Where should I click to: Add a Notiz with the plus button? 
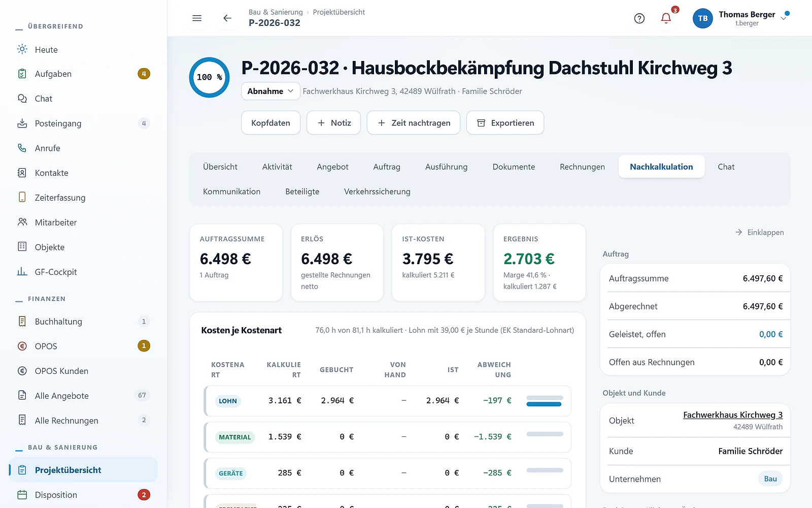pyautogui.click(x=333, y=123)
